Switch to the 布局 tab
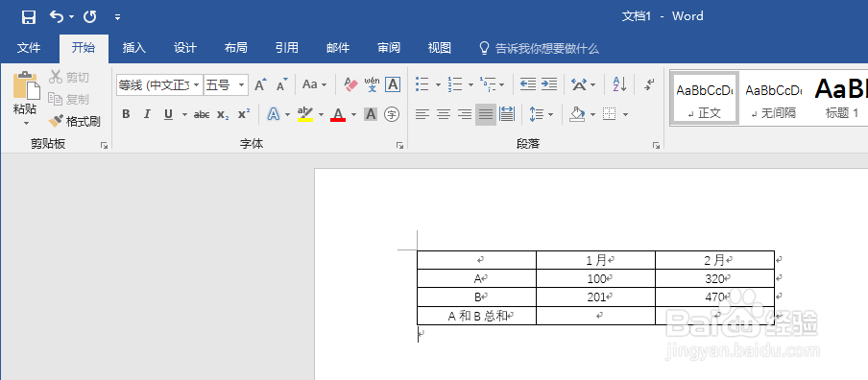The image size is (868, 380). point(236,48)
